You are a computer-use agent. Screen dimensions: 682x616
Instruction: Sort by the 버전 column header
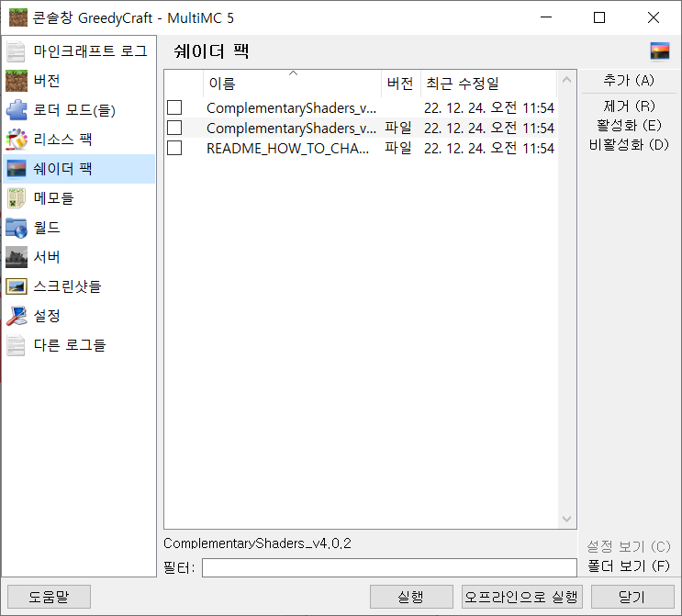400,84
